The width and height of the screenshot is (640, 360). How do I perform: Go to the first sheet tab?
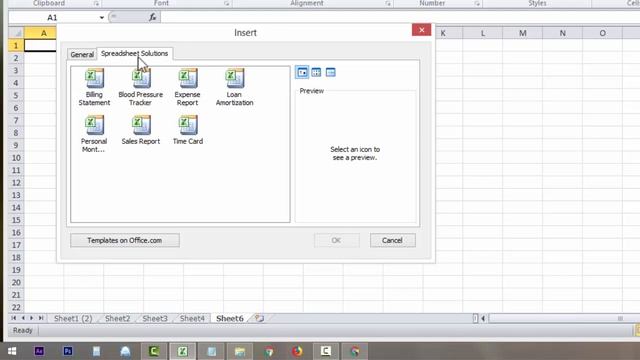[13, 318]
